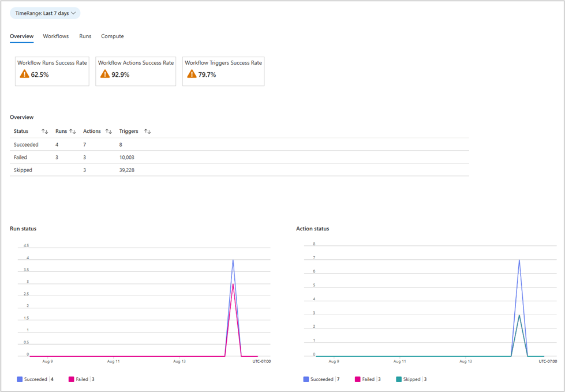This screenshot has height=392, width=565.
Task: Click the sort icon on the Status column
Action: (x=44, y=131)
